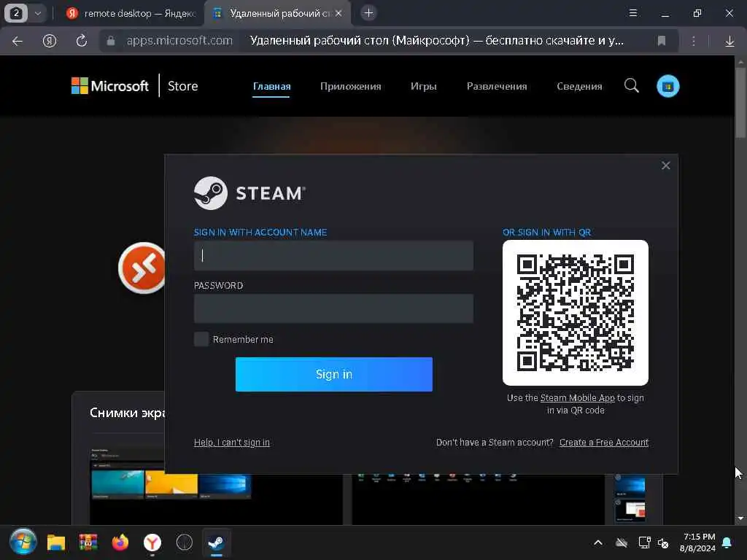Close the Steam sign-in dialog
747x560 pixels.
[x=665, y=166]
